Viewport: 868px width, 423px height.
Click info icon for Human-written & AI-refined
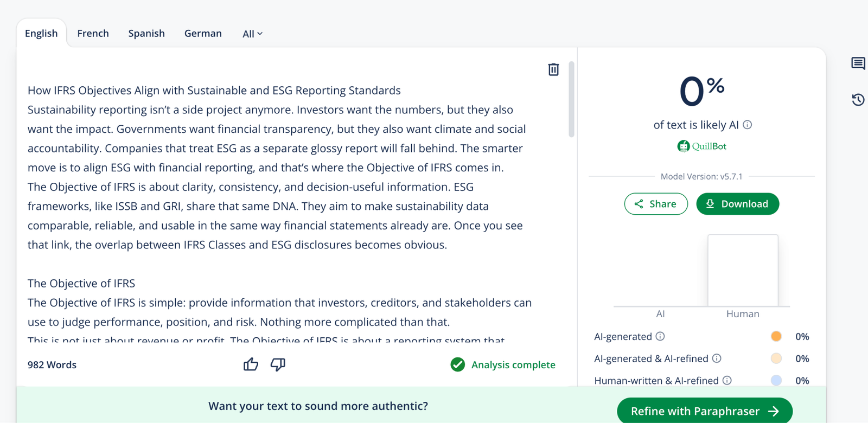tap(727, 381)
